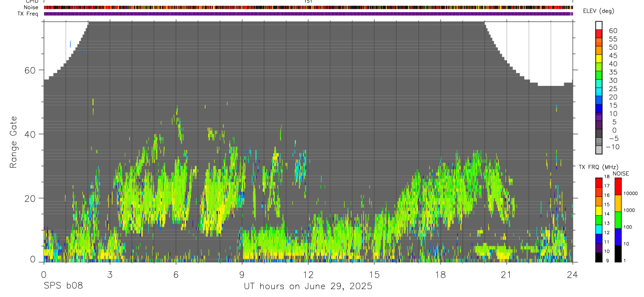The width and height of the screenshot is (644, 297).
Task: Click the purple TX Freq strip above the plot
Action: pyautogui.click(x=308, y=14)
